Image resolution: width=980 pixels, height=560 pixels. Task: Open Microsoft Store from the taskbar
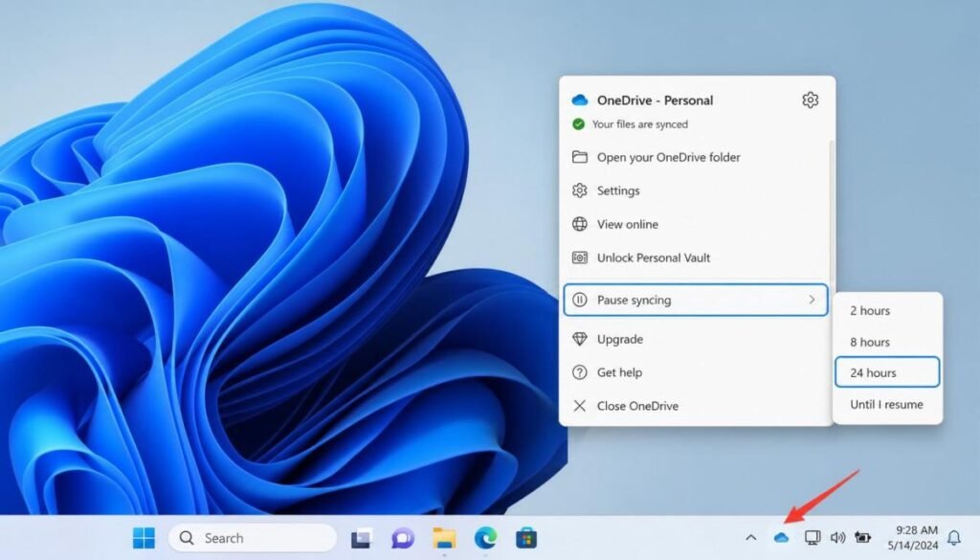pos(526,538)
